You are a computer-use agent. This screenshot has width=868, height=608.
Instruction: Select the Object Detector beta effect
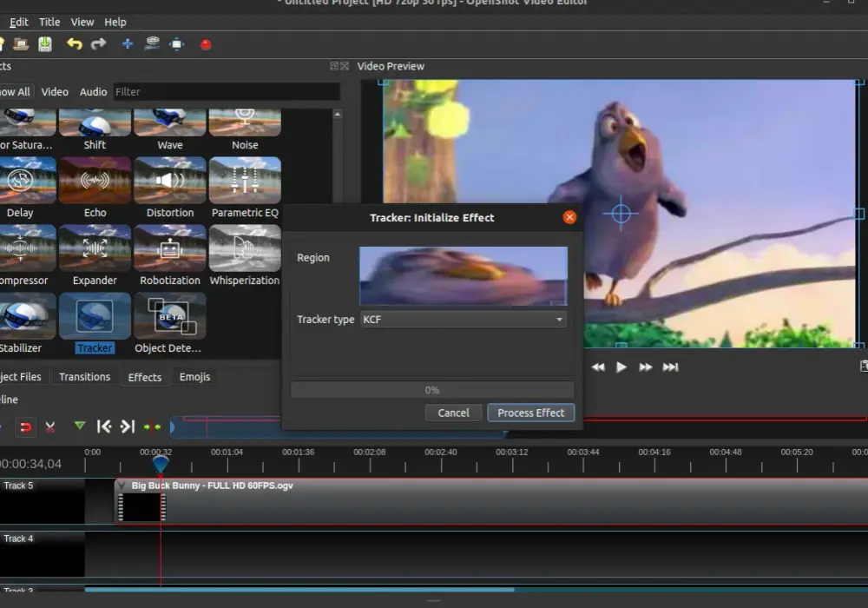(x=170, y=323)
